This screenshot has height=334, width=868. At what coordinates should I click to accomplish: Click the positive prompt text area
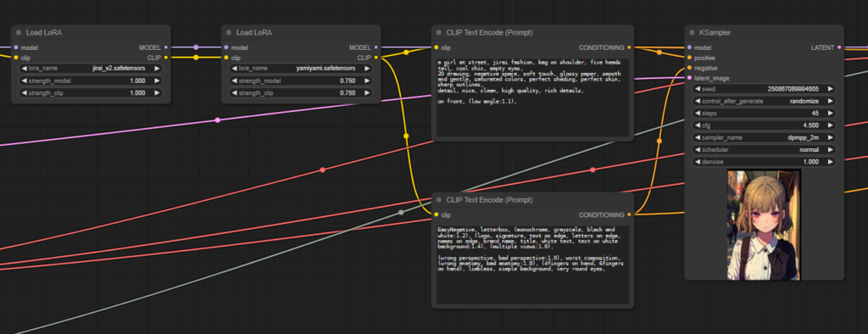pos(532,97)
